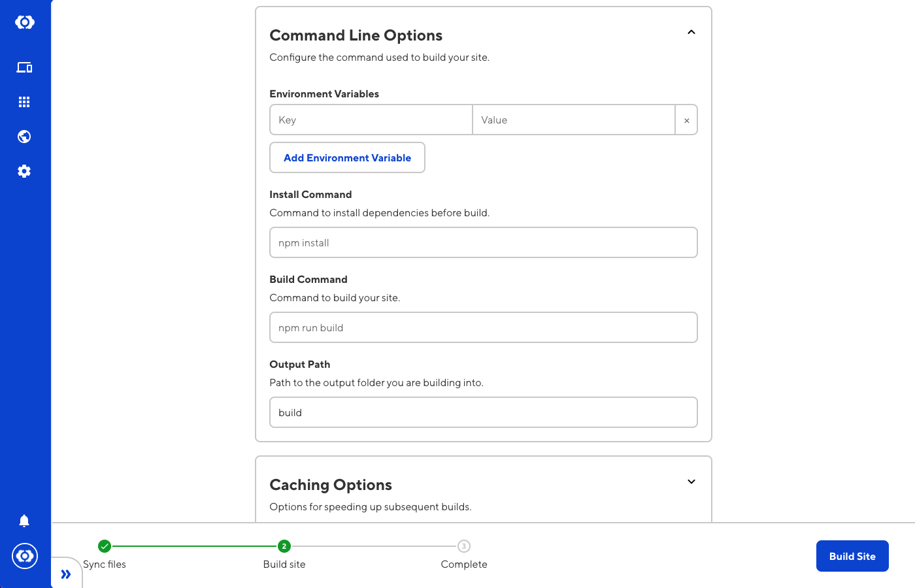The height and width of the screenshot is (588, 915).
Task: Click the Build site step label
Action: click(284, 564)
